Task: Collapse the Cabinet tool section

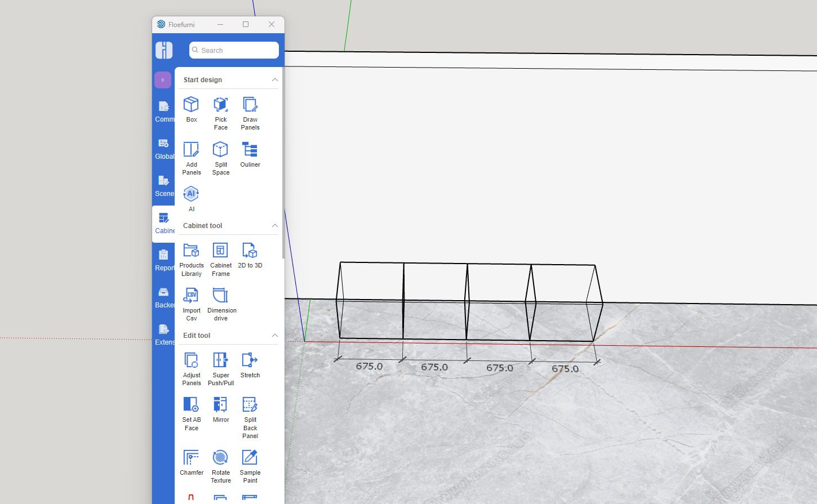Action: (274, 226)
